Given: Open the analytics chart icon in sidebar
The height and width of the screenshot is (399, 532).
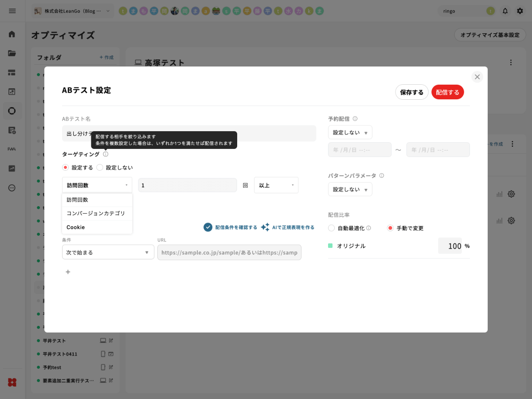Looking at the screenshot, I should (x=12, y=168).
